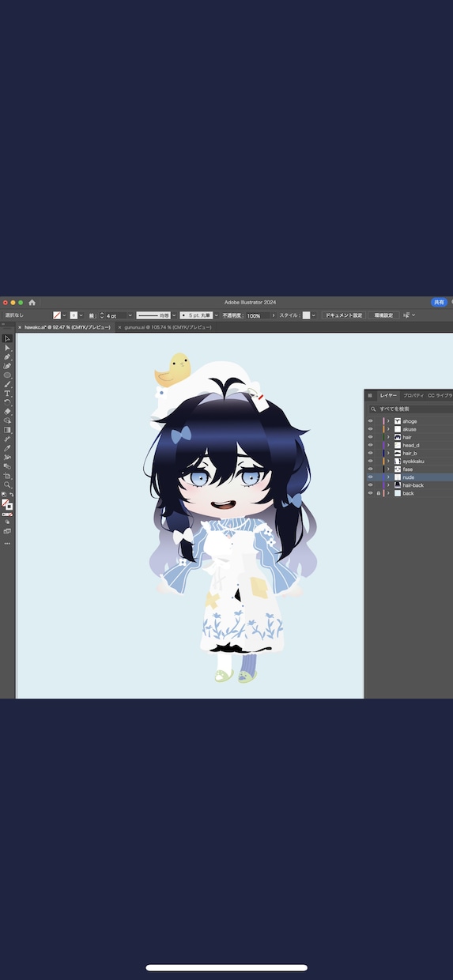Select the Paintbrush tool

click(x=7, y=384)
